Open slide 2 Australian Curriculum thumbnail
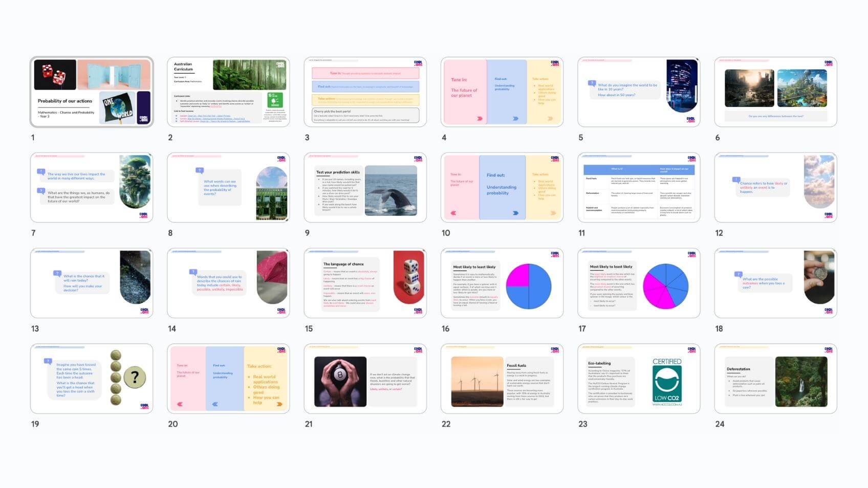 coord(228,92)
